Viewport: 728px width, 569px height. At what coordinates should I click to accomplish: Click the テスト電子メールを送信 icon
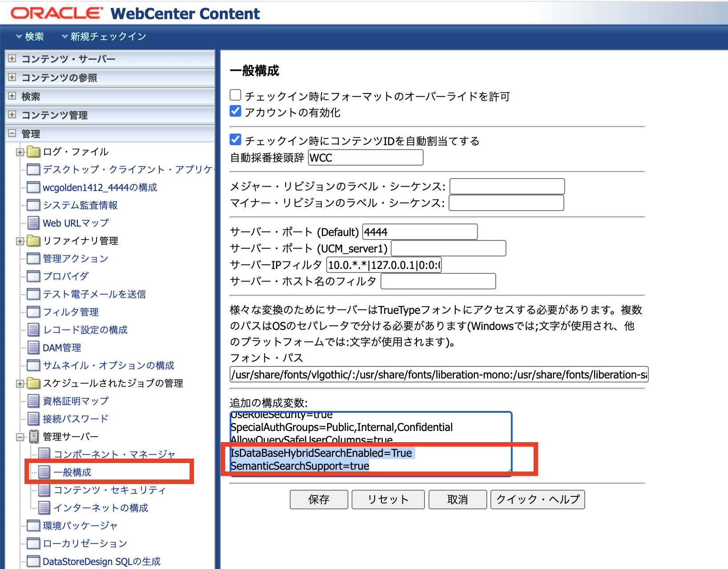33,294
